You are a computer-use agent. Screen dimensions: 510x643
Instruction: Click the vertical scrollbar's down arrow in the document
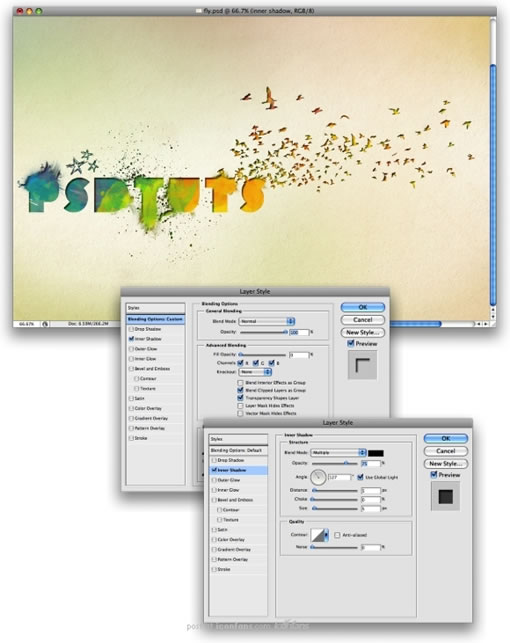pyautogui.click(x=493, y=317)
